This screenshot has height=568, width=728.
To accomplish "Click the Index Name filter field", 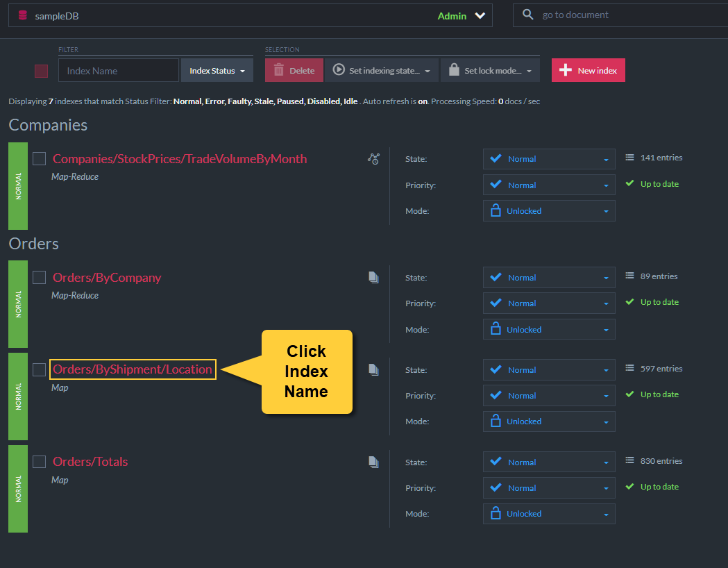I will (119, 71).
